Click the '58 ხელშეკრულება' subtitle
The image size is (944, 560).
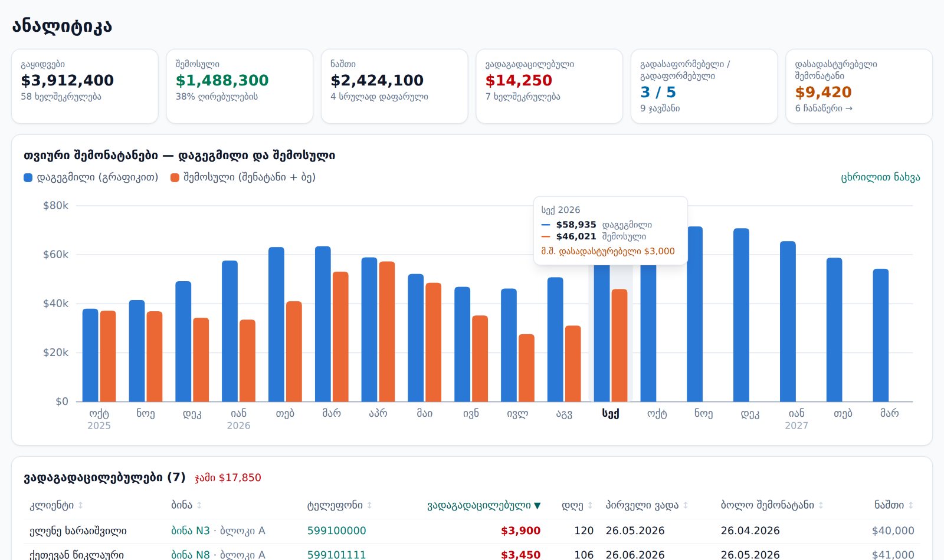coord(61,97)
